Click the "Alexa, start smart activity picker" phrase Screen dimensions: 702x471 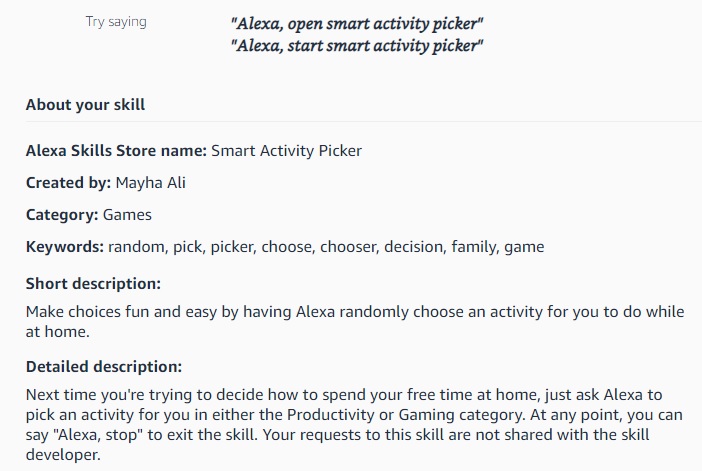pyautogui.click(x=357, y=45)
